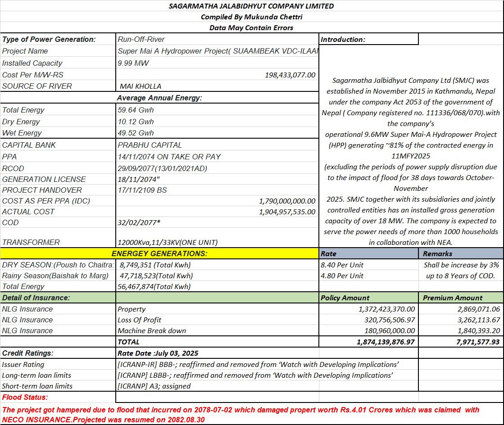Image resolution: width=504 pixels, height=425 pixels.
Task: Click the 'Issuer Rating' label
Action: pos(23,365)
